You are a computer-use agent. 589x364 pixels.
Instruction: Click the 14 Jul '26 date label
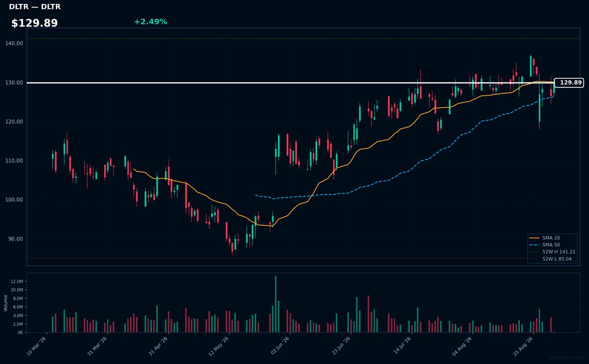tap(401, 346)
